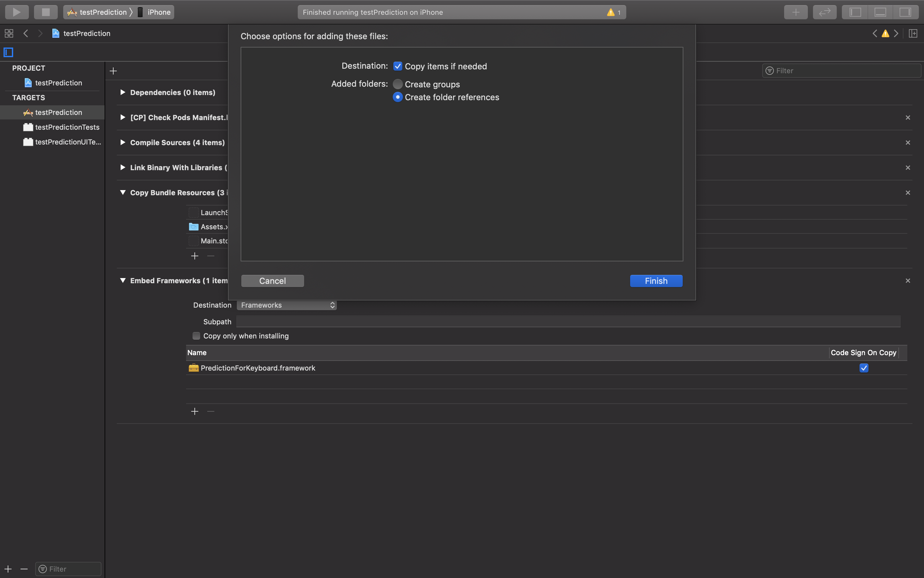
Task: Go back in editor history
Action: point(26,33)
